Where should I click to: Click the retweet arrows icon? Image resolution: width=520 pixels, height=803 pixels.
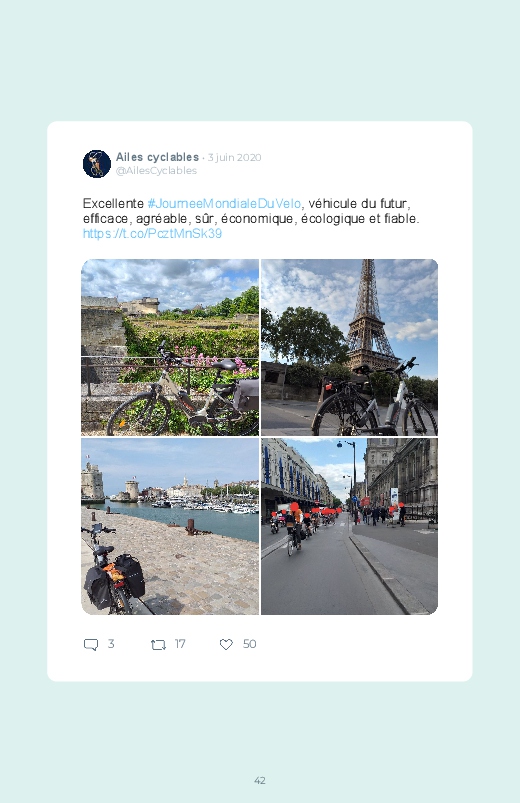pyautogui.click(x=158, y=644)
